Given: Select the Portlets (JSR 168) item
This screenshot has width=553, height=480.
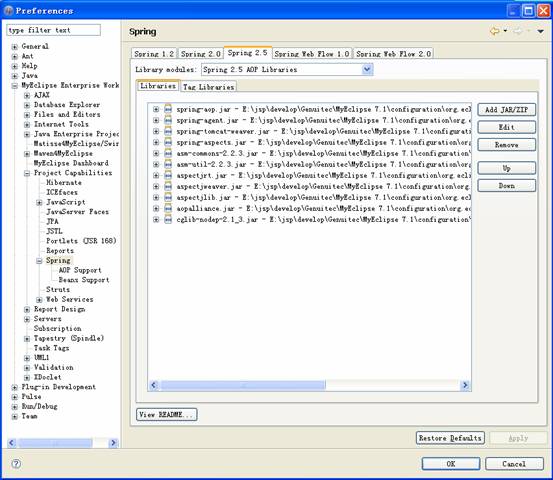Looking at the screenshot, I should (x=81, y=241).
